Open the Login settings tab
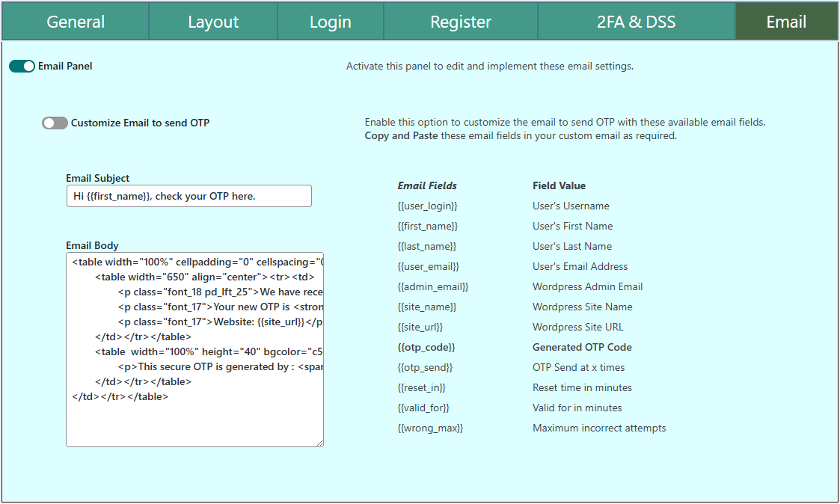The image size is (840, 504). (331, 22)
